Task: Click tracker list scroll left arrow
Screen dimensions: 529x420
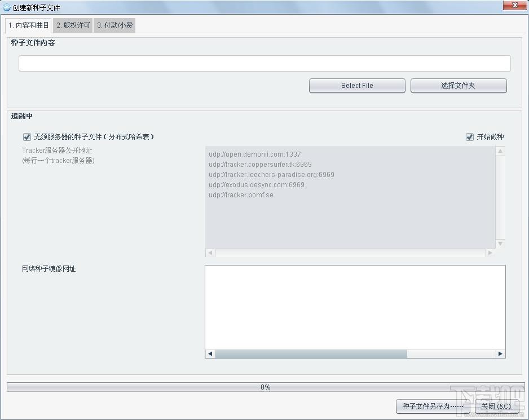Action: [210, 253]
